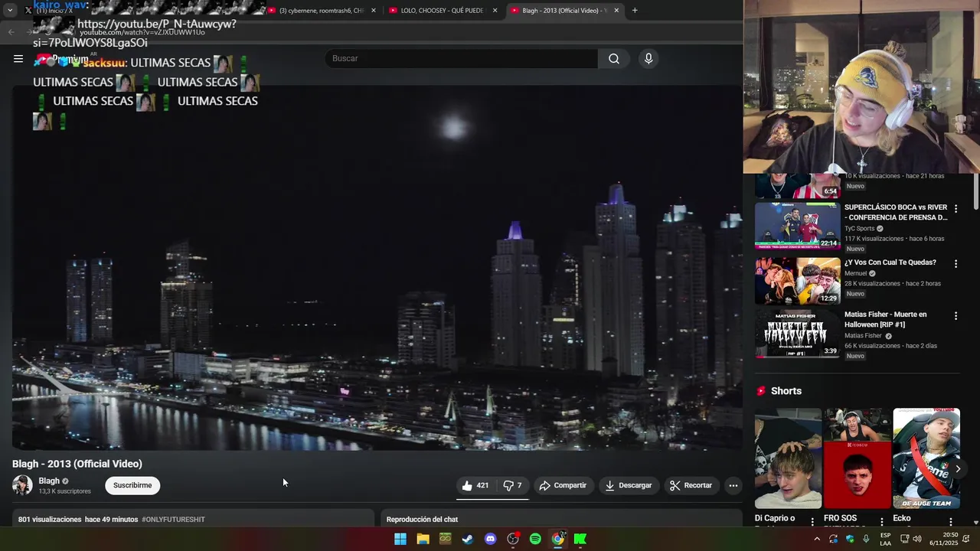980x551 pixels.
Task: Open the SUPERCLÁSICO BOCA vs RIVER thumbnail
Action: tap(798, 226)
